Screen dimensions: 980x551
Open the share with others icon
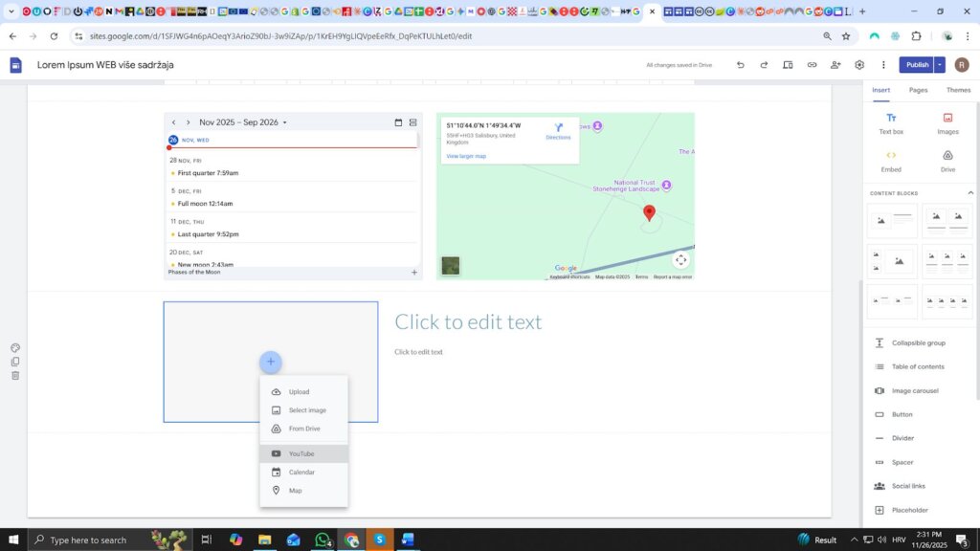pos(835,65)
